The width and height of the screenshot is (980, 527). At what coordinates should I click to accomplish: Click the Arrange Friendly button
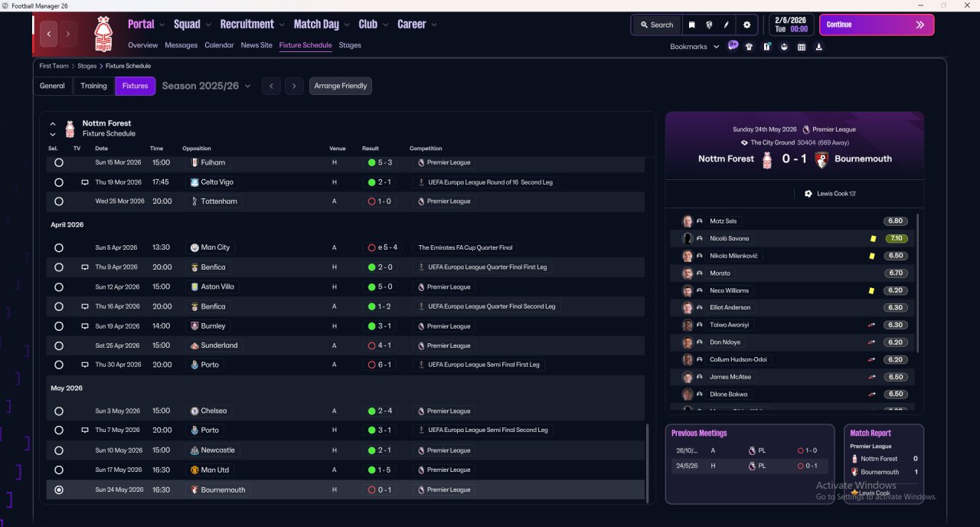point(341,86)
